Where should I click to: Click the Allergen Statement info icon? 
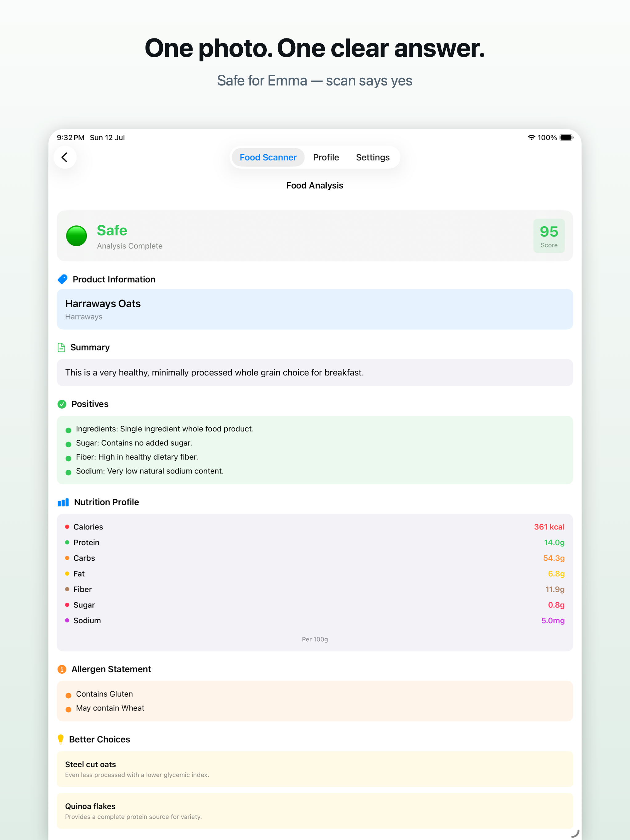(62, 669)
